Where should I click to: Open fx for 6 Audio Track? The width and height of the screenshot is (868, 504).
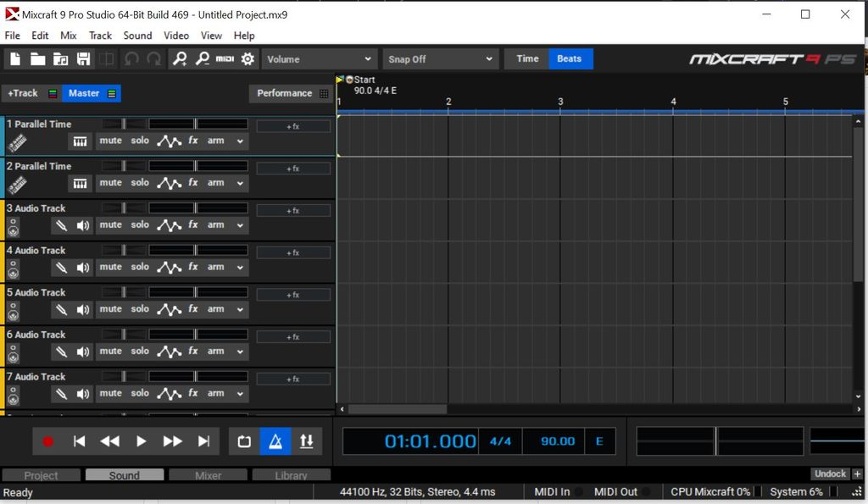click(192, 351)
